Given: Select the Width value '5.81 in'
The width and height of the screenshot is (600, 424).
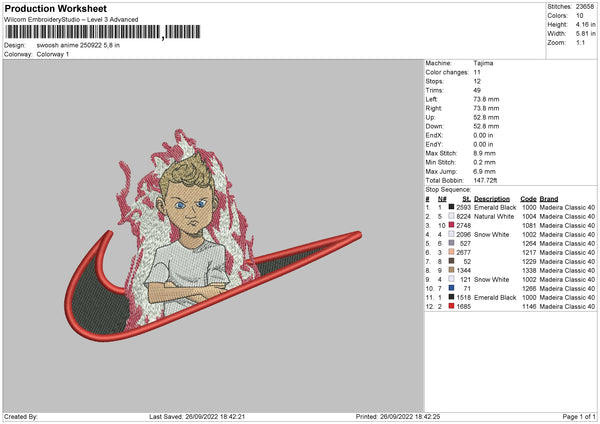Looking at the screenshot, I should pyautogui.click(x=585, y=34).
